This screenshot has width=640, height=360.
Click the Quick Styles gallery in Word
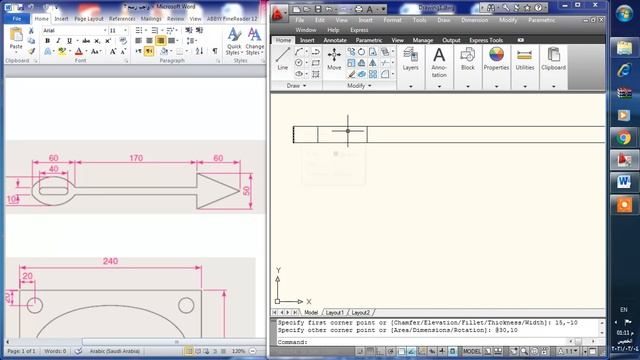click(234, 41)
